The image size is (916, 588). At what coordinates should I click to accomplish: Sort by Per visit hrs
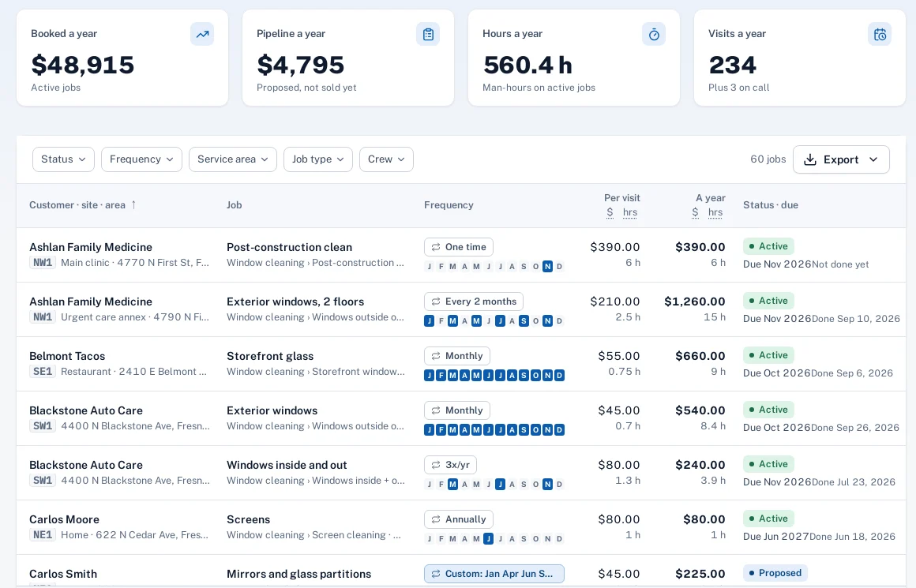(630, 212)
